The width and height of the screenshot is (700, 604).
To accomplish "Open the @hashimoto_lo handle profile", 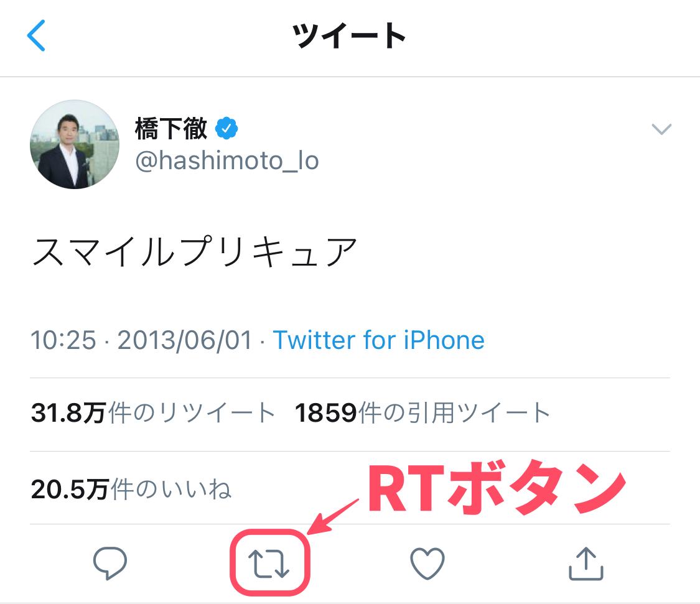I will 226,160.
